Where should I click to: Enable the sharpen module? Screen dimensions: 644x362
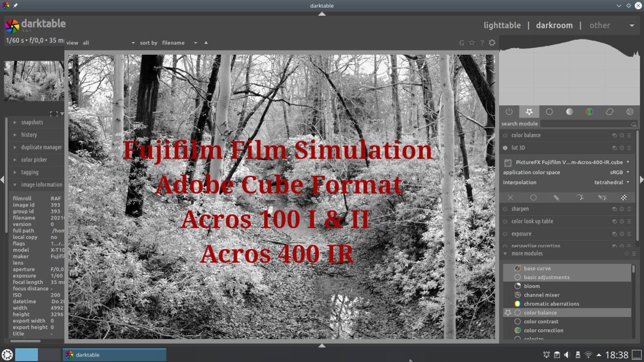point(505,209)
